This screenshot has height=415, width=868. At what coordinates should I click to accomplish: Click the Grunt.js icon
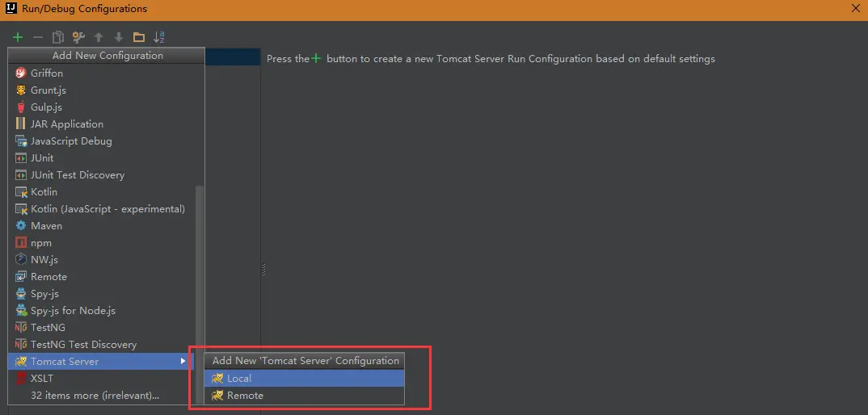point(21,90)
